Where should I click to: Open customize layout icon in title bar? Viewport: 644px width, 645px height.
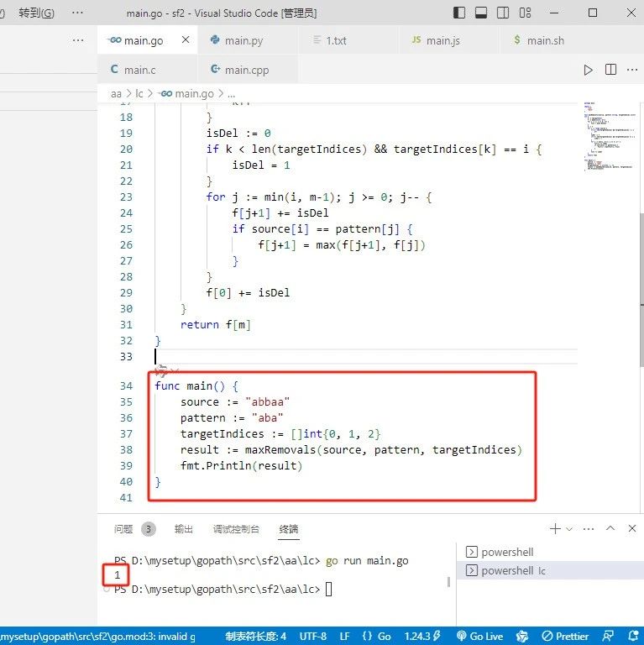point(525,13)
